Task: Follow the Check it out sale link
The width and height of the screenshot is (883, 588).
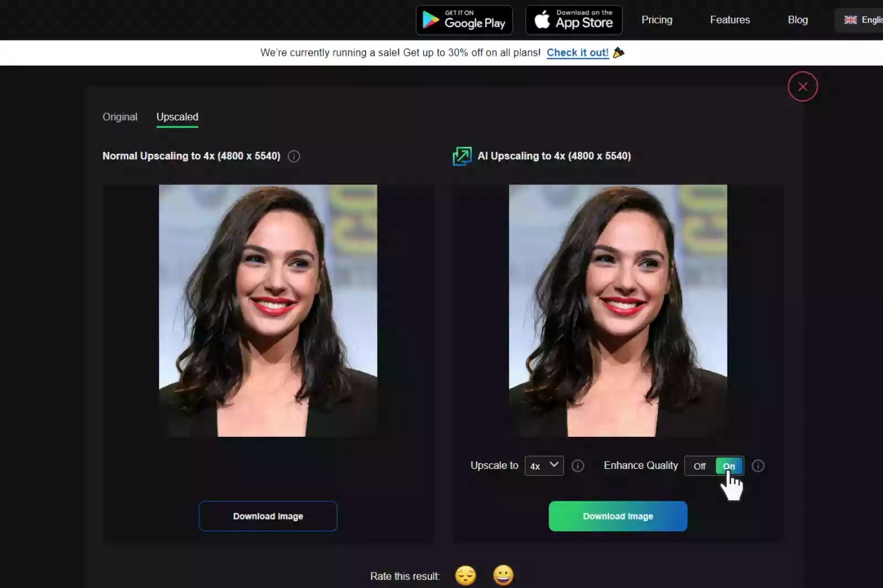Action: [577, 52]
